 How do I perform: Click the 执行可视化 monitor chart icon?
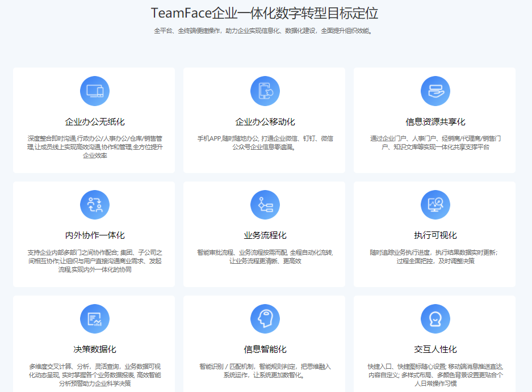435,205
